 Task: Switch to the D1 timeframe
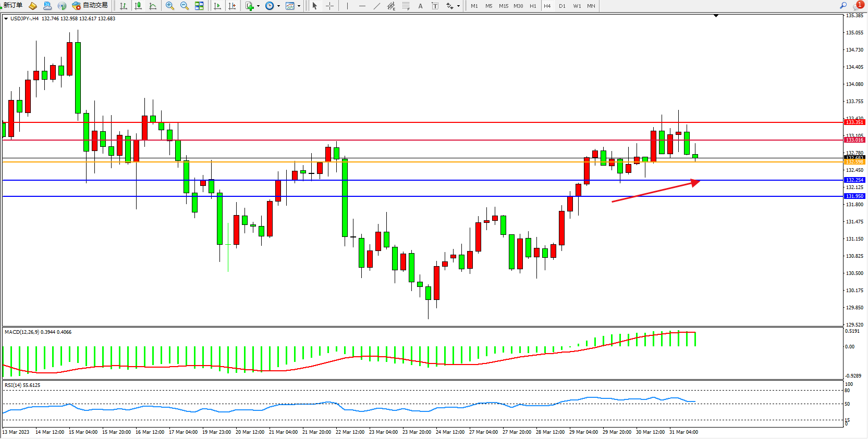click(x=562, y=6)
